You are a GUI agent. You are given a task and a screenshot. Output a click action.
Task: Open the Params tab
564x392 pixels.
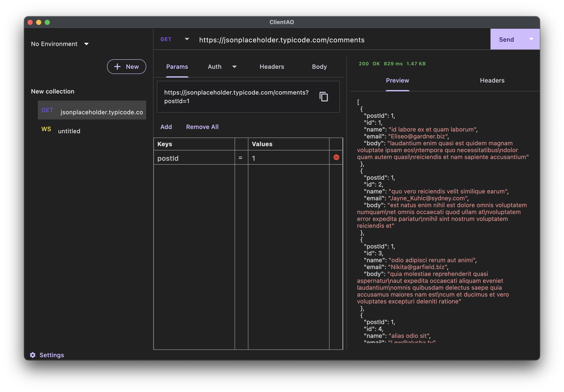click(177, 67)
